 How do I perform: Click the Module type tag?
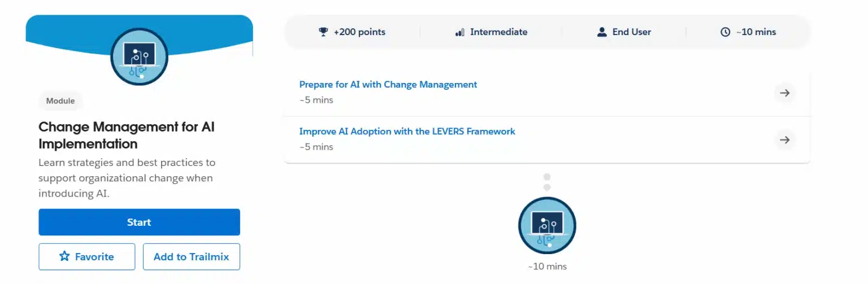[x=60, y=101]
